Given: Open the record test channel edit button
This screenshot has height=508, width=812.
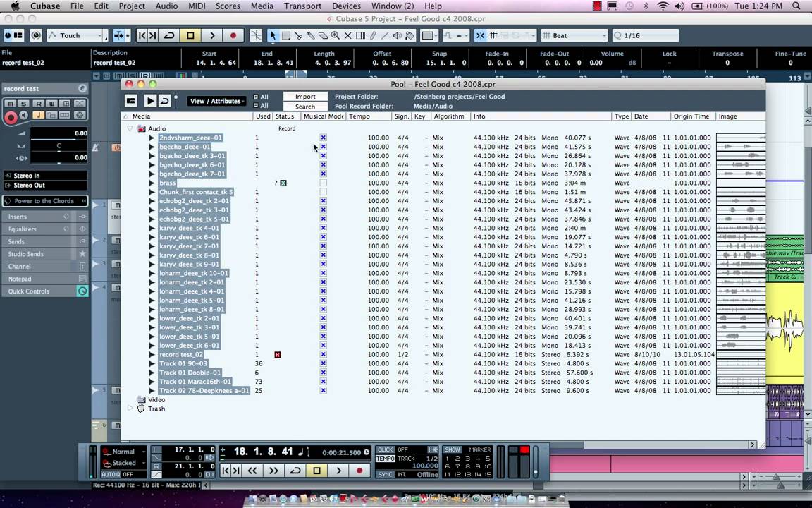Looking at the screenshot, I should tap(82, 89).
